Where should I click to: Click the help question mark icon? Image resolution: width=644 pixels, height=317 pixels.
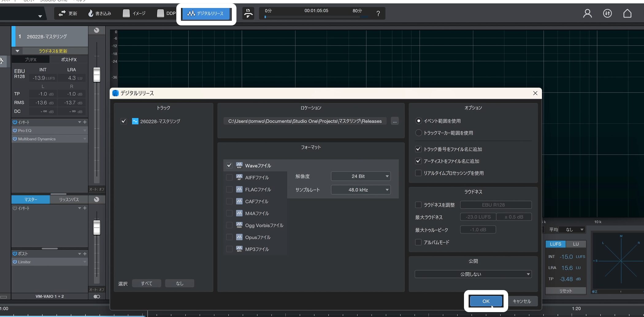(x=378, y=13)
